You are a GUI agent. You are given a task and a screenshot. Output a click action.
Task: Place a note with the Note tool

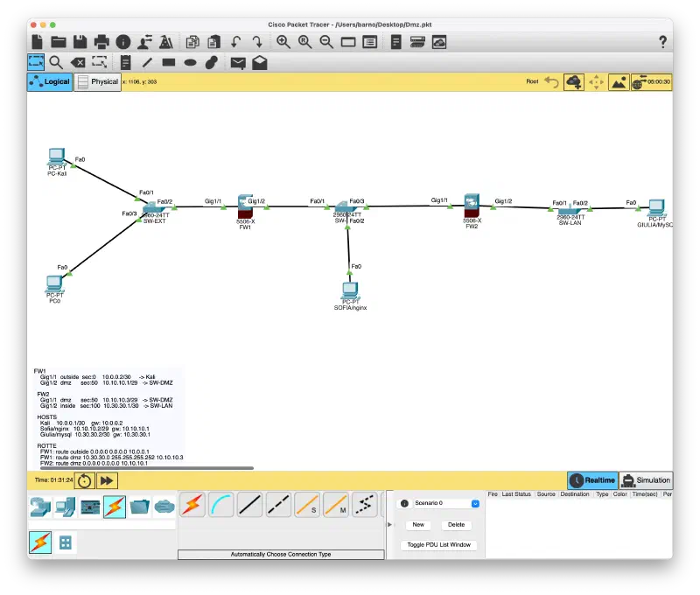pos(126,62)
